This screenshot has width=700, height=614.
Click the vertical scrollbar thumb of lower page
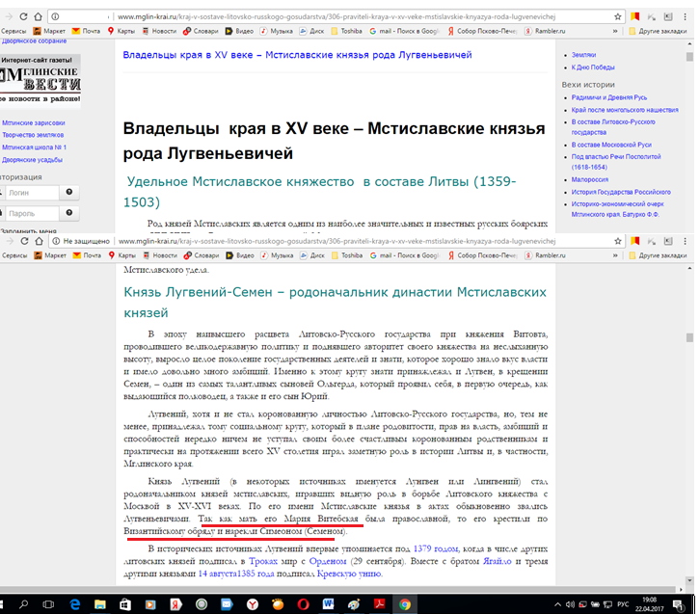point(689,337)
